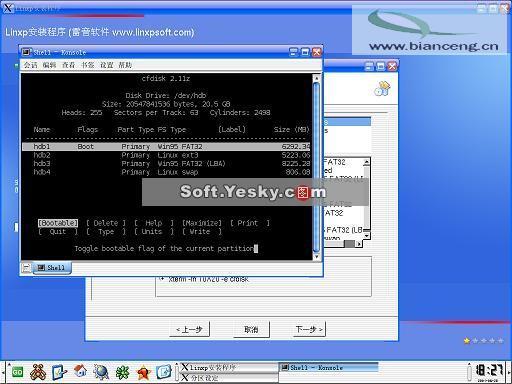Open the 编辑 (Edit) menu in Konsole
The width and height of the screenshot is (512, 384).
pyautogui.click(x=50, y=65)
